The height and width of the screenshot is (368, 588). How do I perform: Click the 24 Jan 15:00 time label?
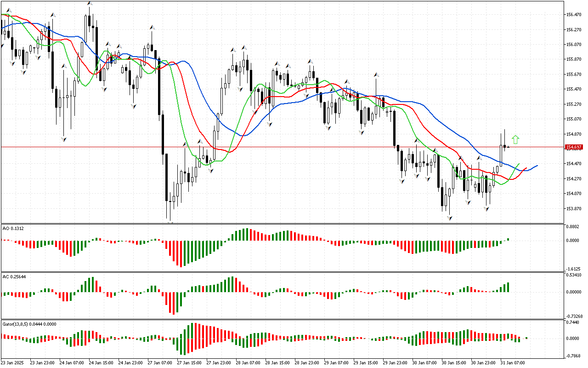(102, 362)
